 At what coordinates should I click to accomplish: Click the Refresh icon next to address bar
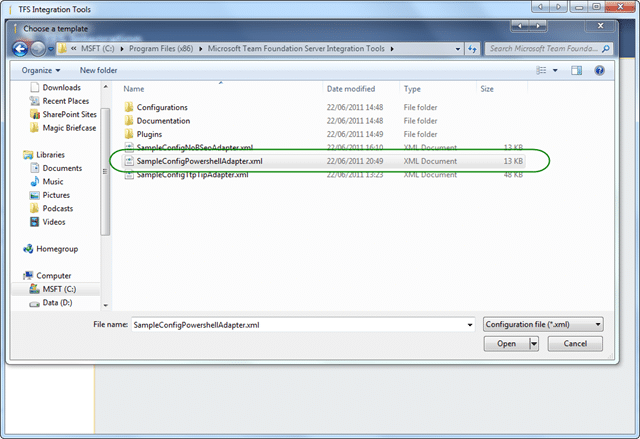[x=472, y=49]
